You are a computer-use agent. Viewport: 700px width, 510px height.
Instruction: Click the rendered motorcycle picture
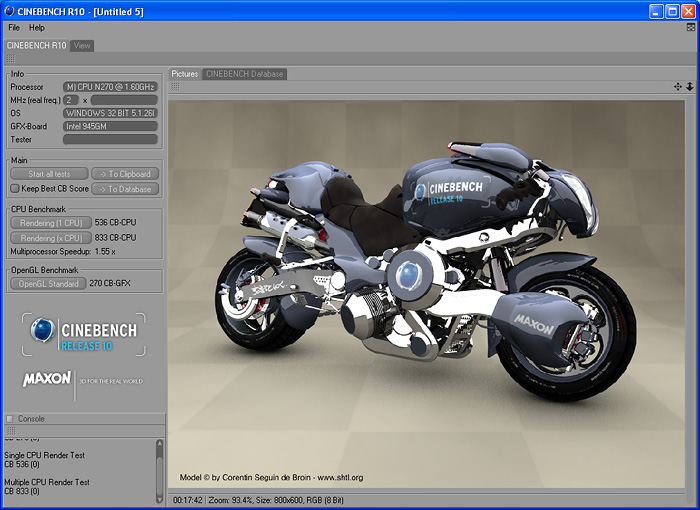(426, 294)
